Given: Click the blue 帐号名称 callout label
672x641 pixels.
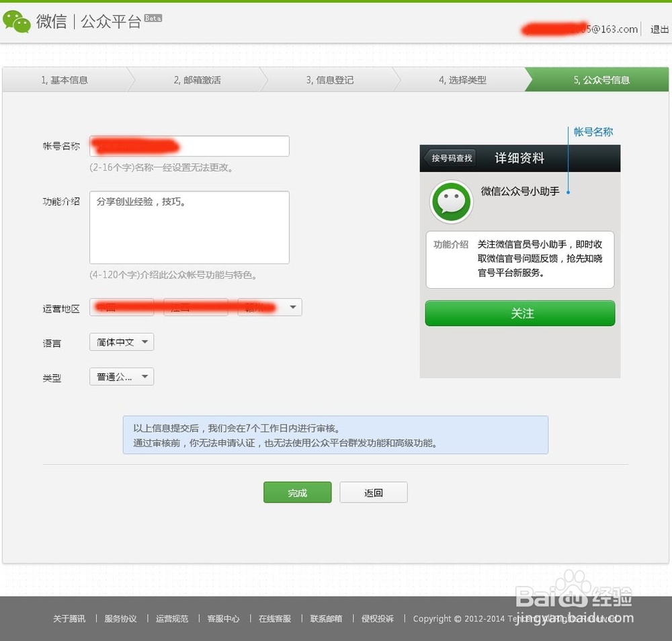Looking at the screenshot, I should coord(593,132).
